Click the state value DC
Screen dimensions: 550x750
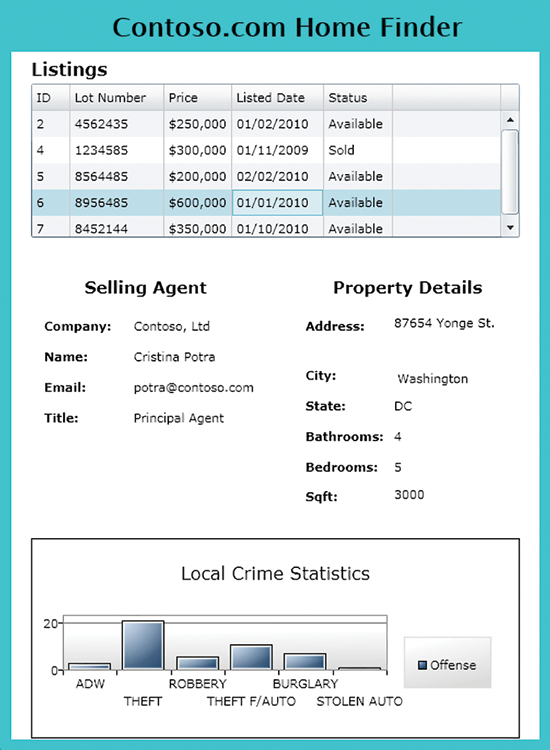click(403, 406)
